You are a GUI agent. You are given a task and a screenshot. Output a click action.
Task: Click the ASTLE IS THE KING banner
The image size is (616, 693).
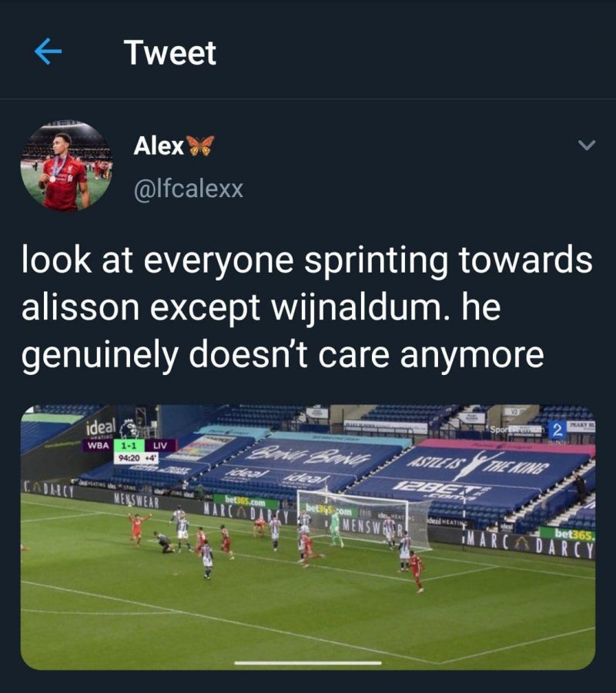click(478, 465)
